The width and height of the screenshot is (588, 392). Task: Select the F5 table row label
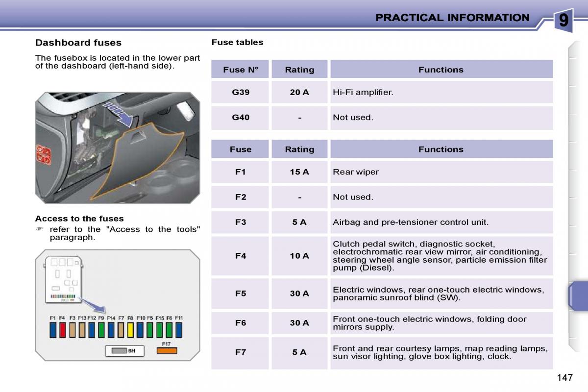(240, 294)
